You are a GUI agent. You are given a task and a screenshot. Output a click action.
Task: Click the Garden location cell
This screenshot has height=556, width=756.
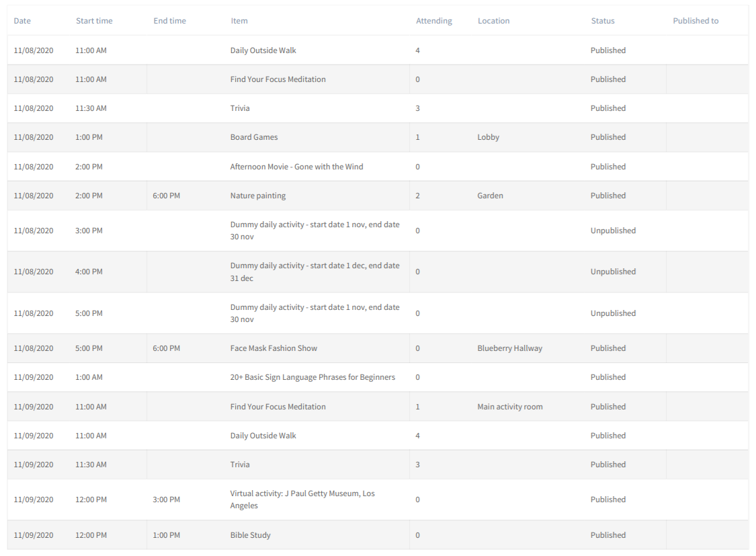[490, 196]
